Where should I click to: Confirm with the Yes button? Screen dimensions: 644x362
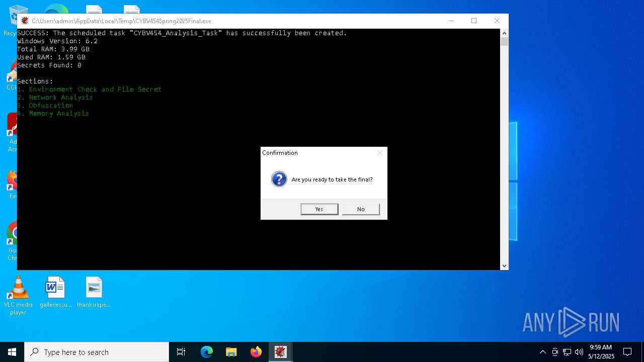pyautogui.click(x=319, y=209)
